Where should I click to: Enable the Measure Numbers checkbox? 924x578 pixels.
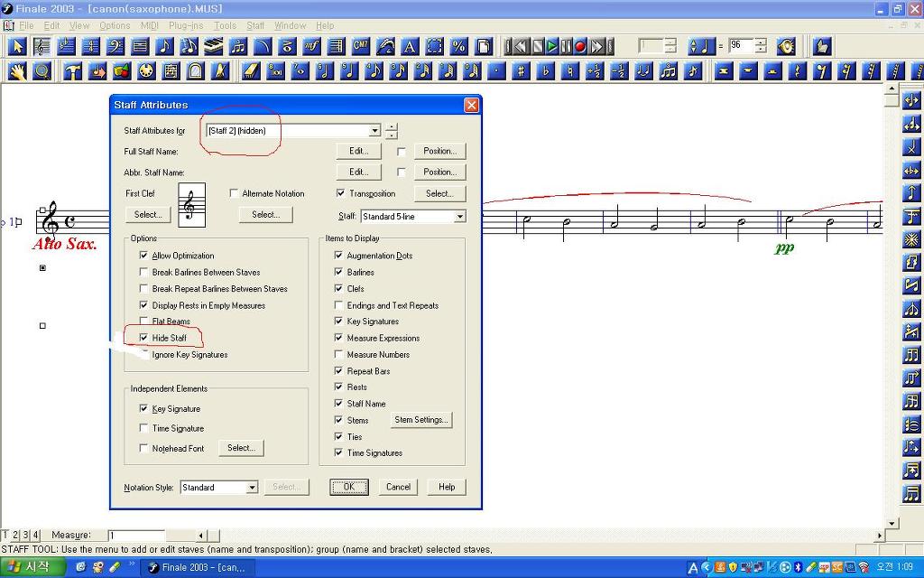(338, 355)
